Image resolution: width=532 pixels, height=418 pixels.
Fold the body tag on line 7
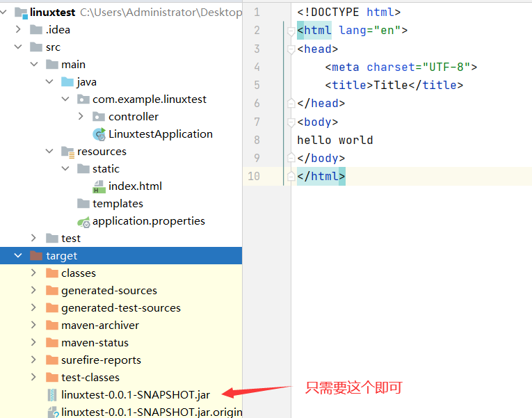click(x=291, y=122)
